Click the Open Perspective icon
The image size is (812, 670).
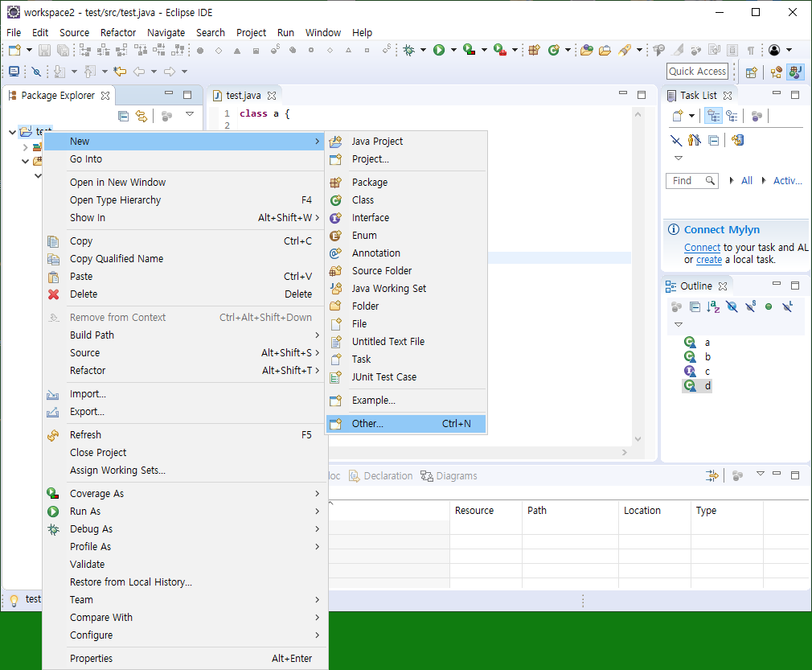[752, 72]
